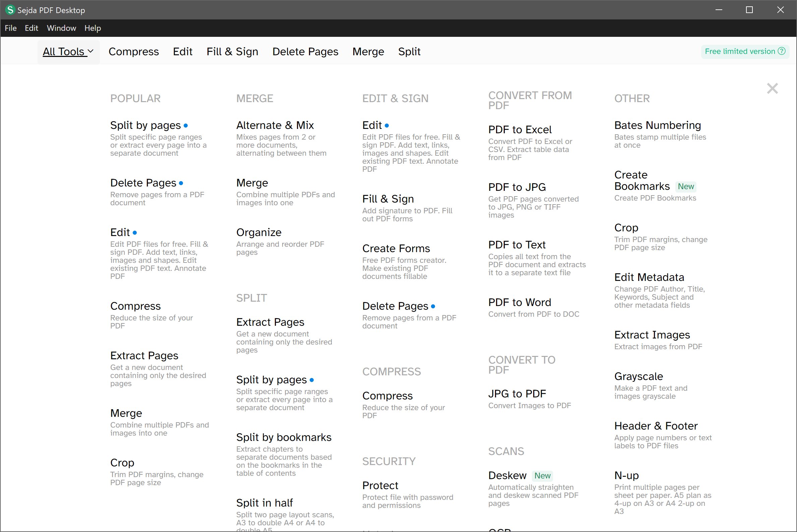Select Fill & Sign in the top toolbar
Image resolution: width=797 pixels, height=532 pixels.
pyautogui.click(x=232, y=52)
